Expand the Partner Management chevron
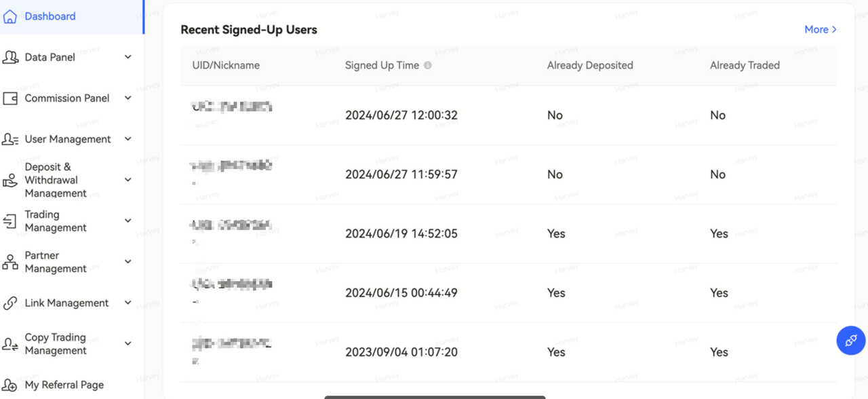868x399 pixels. [x=128, y=262]
